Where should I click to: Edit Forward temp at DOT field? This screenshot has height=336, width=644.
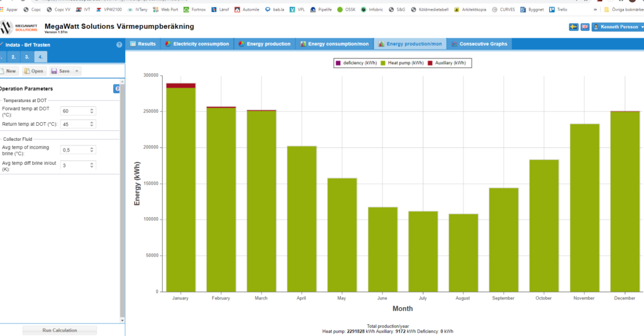[74, 111]
